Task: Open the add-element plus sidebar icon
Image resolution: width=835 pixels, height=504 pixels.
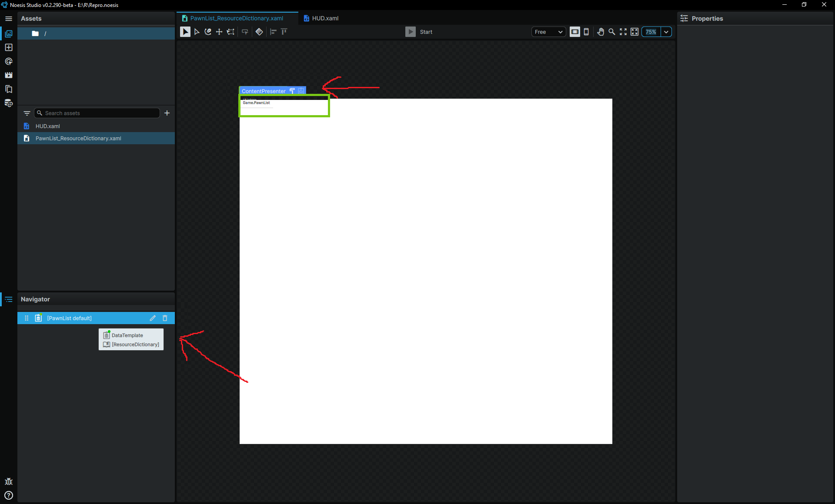Action: (9, 47)
